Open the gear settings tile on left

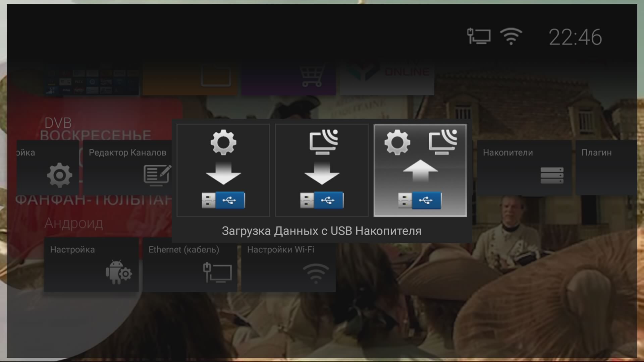click(x=48, y=168)
